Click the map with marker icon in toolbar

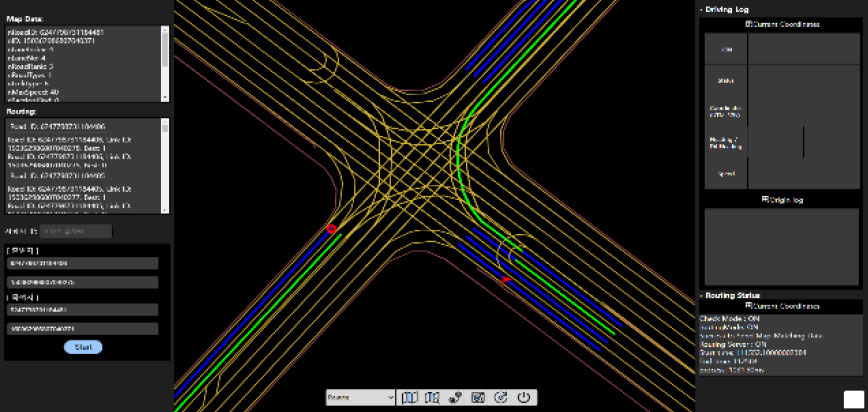coord(432,398)
